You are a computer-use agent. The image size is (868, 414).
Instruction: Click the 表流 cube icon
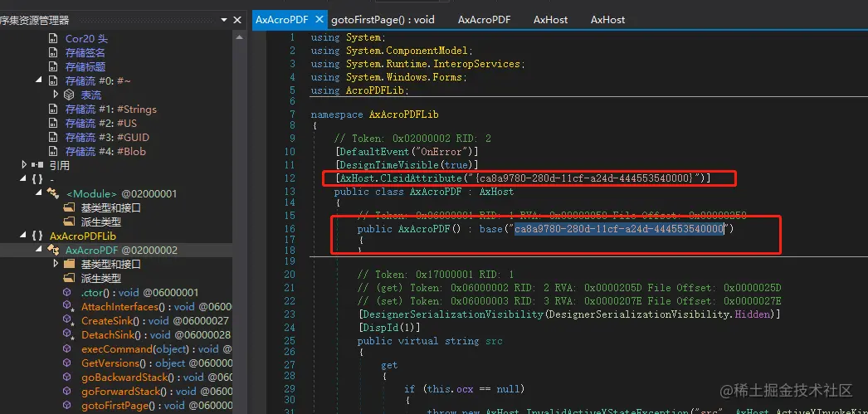[x=69, y=95]
